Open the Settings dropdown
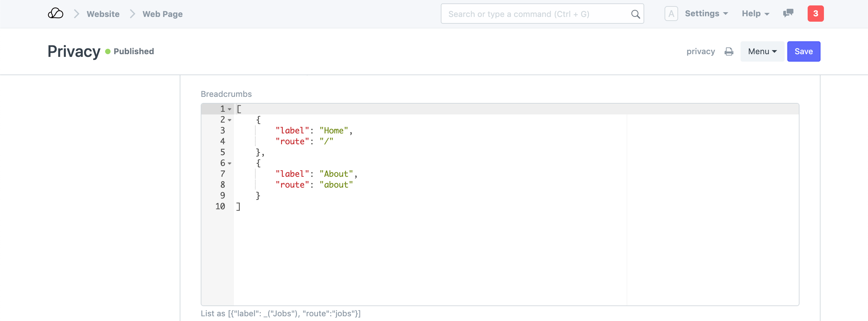The width and height of the screenshot is (868, 321). coord(706,14)
